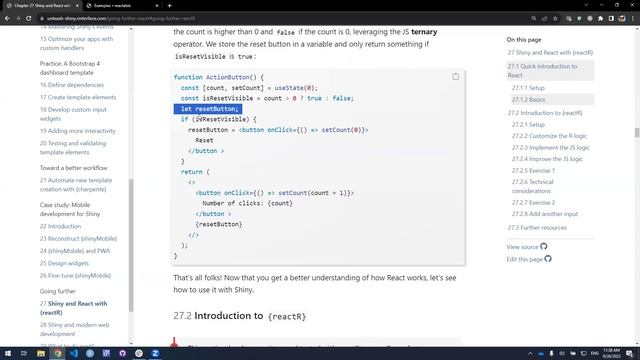Open 27 Shiny and React with {reactR}

[73, 308]
